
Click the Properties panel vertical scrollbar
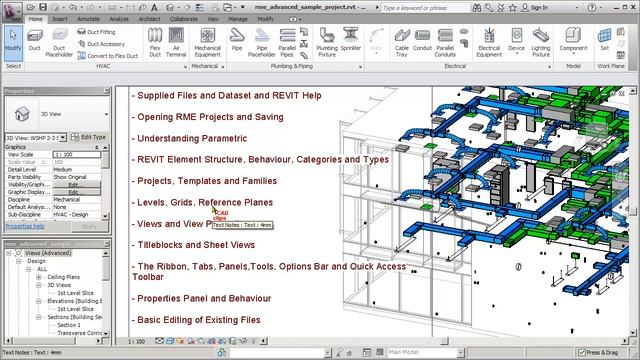point(106,181)
